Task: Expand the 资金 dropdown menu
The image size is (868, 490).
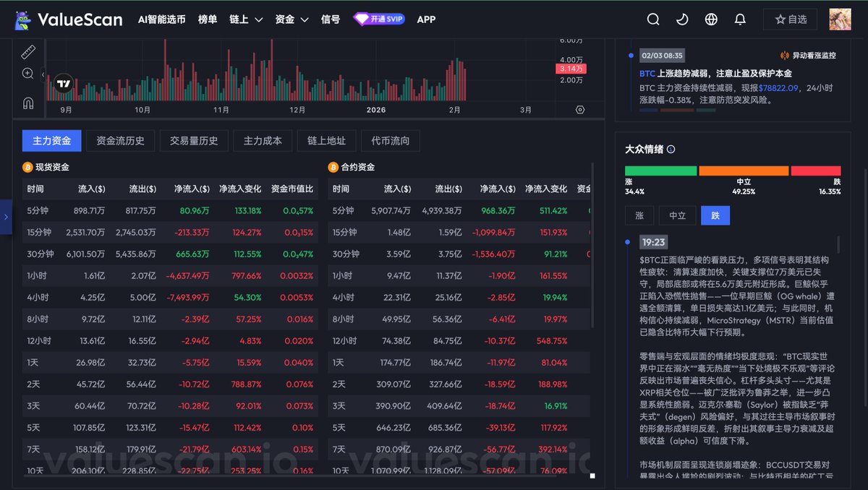Action: pos(292,20)
